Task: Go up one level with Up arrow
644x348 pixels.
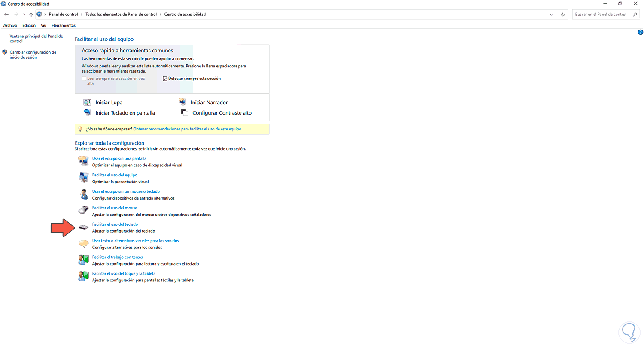Action: (31, 14)
